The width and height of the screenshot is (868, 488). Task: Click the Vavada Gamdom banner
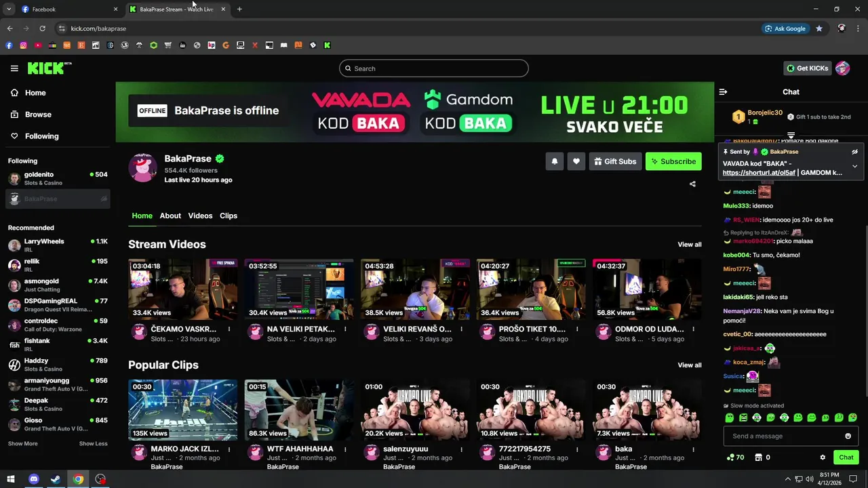click(x=415, y=112)
